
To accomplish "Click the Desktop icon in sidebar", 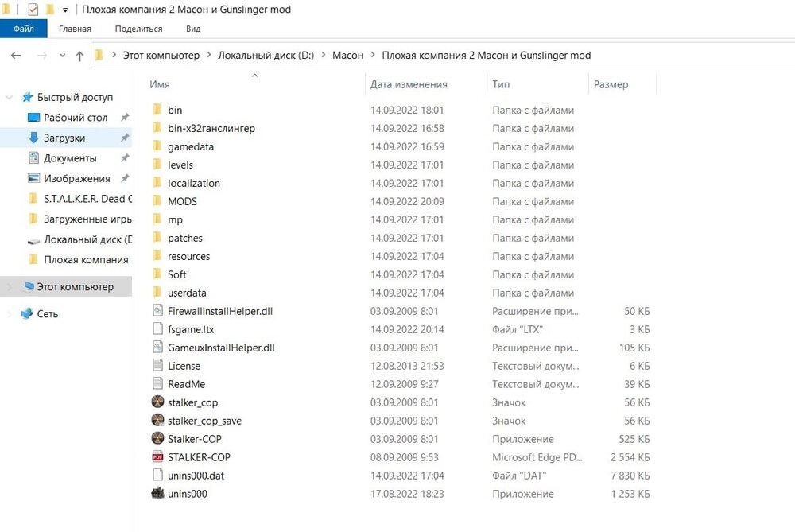I will pos(33,117).
